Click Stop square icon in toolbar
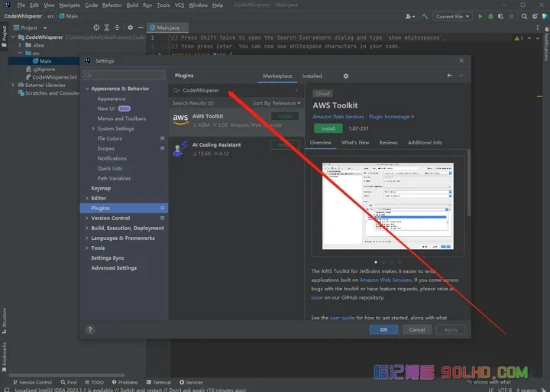The width and height of the screenshot is (550, 392). (511, 17)
